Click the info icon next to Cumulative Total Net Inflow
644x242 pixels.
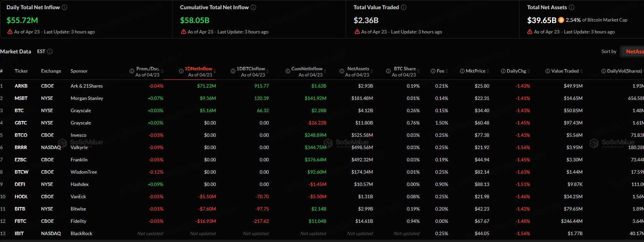click(x=253, y=7)
